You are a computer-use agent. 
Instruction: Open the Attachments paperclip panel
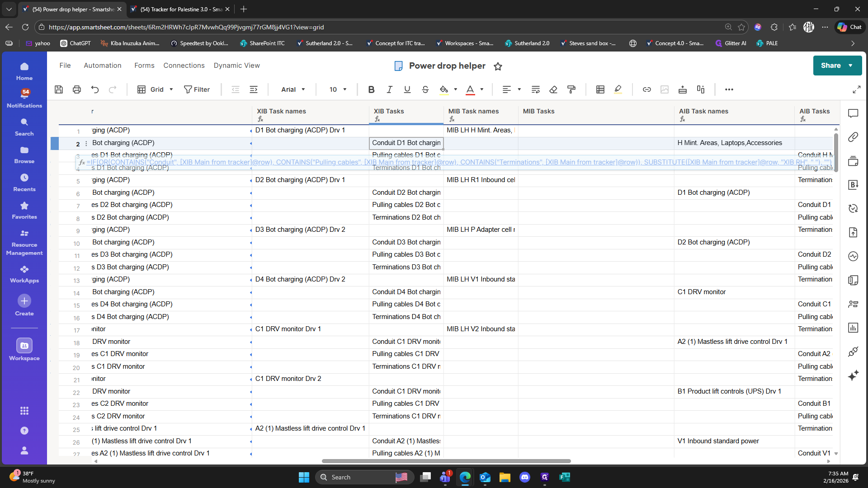[x=853, y=137]
